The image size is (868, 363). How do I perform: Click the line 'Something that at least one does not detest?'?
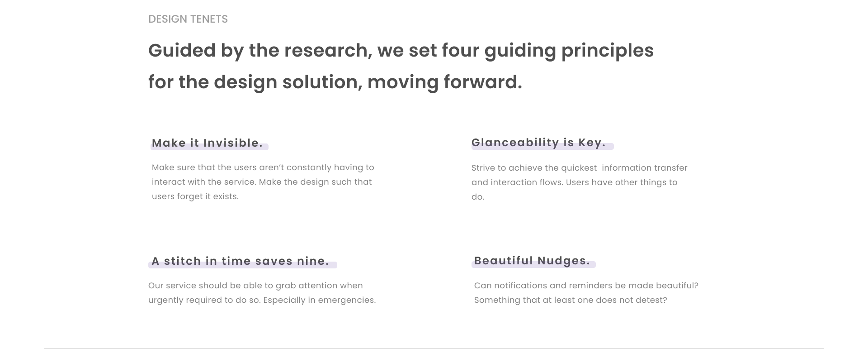pyautogui.click(x=571, y=300)
